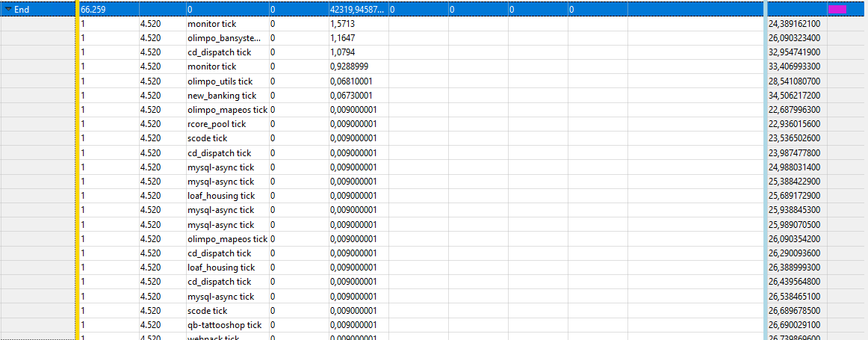Select the value 0,06810001
868x340 pixels.
(353, 81)
